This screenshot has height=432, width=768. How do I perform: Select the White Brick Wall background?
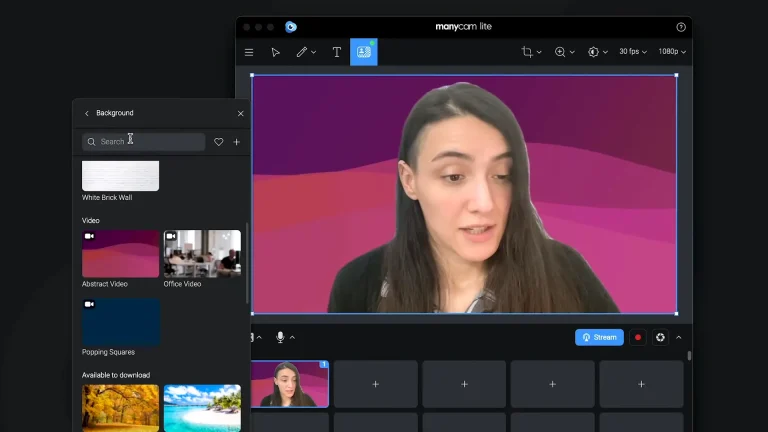120,176
